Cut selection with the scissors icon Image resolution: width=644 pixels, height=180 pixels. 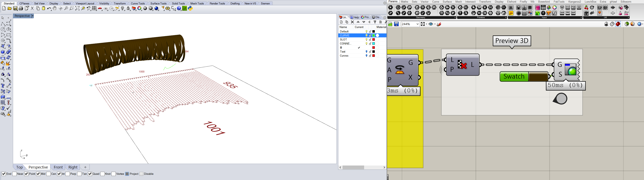pos(32,8)
